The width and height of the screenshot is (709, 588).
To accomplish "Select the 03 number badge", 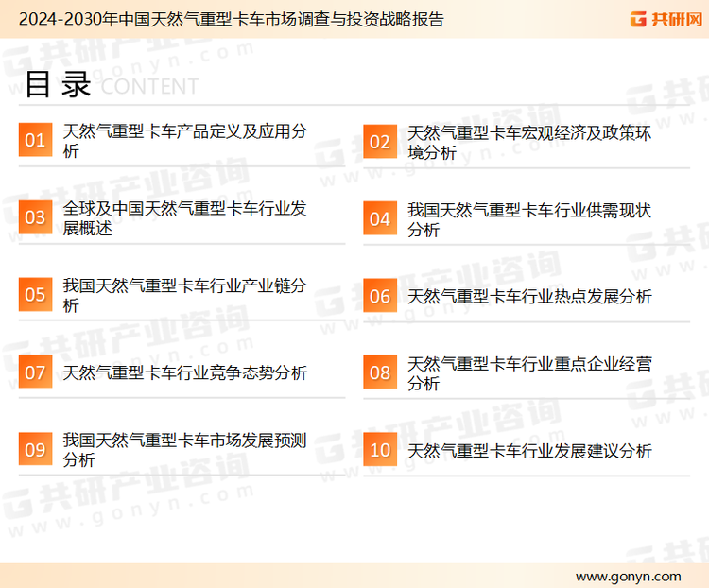I will 35,218.
